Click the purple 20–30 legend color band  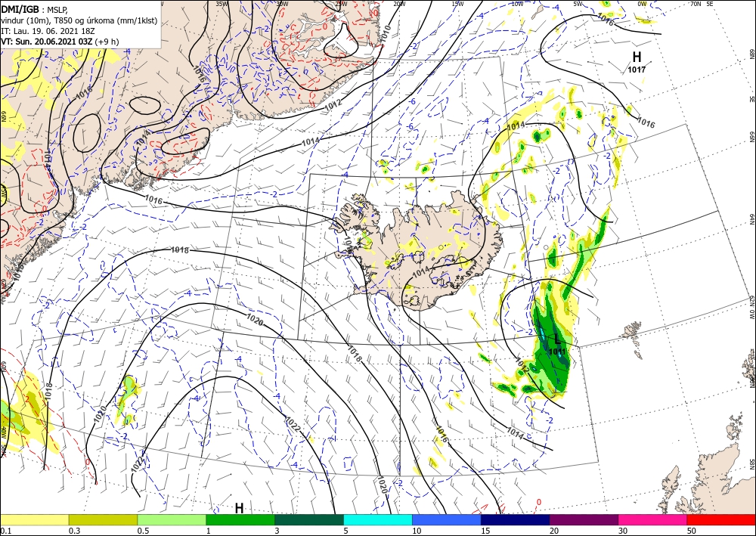(584, 519)
